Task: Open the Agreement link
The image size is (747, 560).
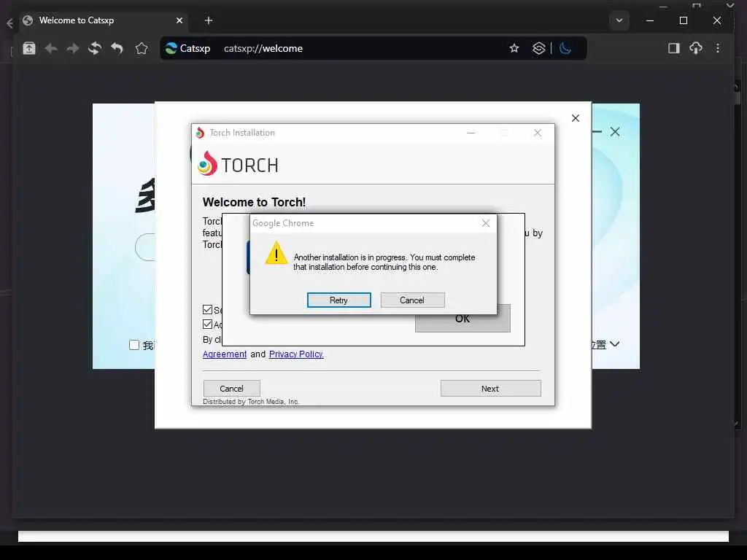Action: 225,354
